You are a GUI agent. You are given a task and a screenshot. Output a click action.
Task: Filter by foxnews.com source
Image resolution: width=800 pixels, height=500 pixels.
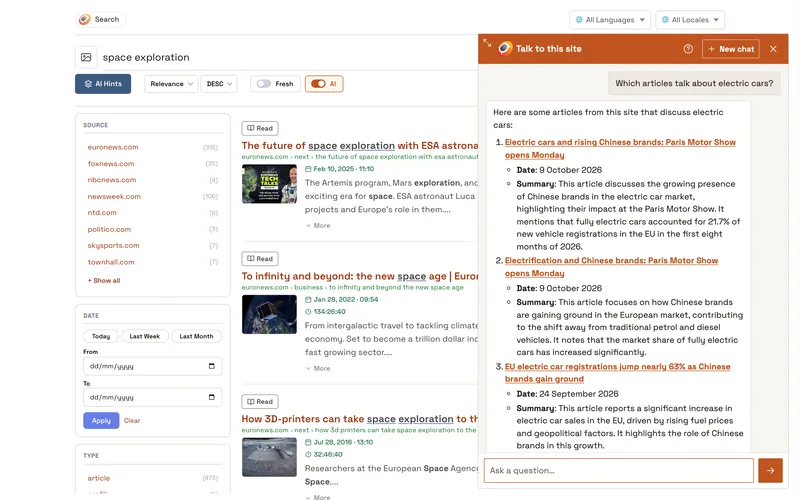pyautogui.click(x=111, y=164)
